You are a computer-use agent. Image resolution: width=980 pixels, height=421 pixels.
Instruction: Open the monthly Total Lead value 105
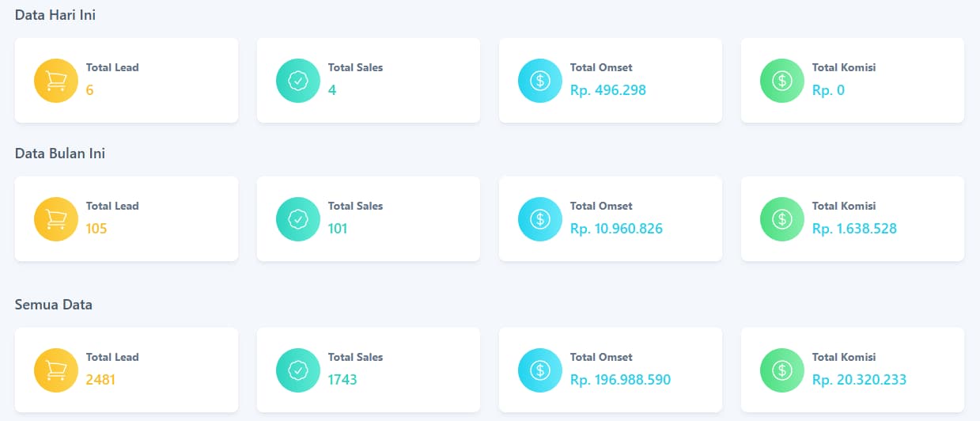[96, 229]
